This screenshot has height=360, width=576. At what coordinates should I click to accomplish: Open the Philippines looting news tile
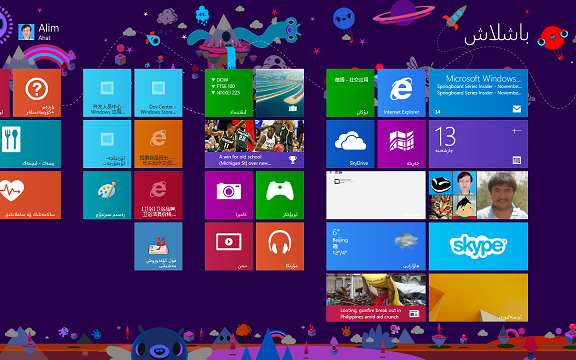(376, 298)
